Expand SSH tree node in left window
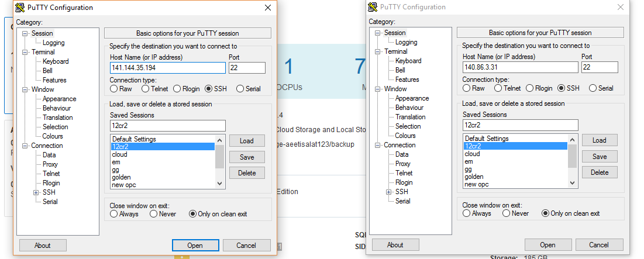Screen dimensions: 644x259 click(x=36, y=192)
